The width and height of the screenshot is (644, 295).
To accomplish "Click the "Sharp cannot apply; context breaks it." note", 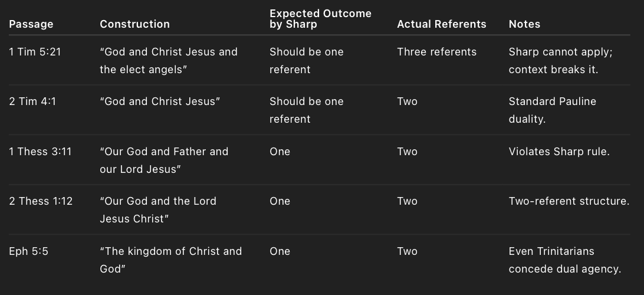I will 560,60.
